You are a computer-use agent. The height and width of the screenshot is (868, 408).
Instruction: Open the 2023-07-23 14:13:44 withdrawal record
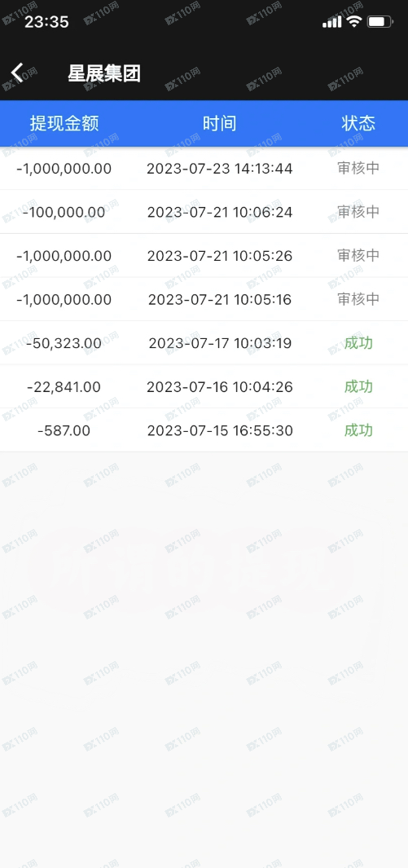204,168
